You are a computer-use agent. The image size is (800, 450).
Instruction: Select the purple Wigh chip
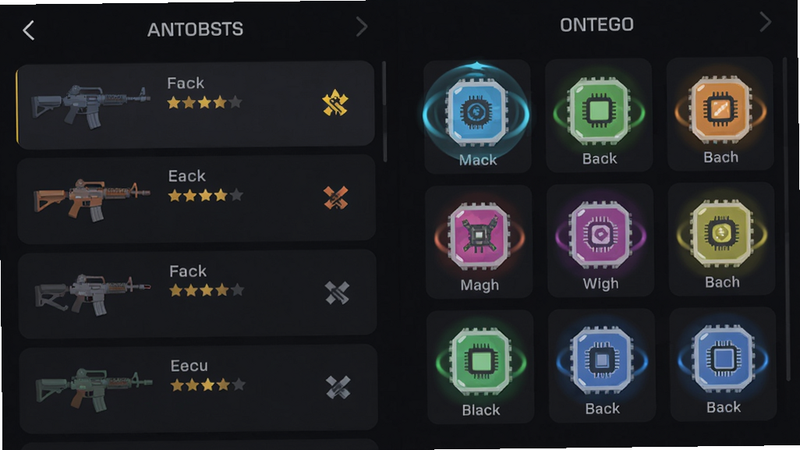click(600, 235)
